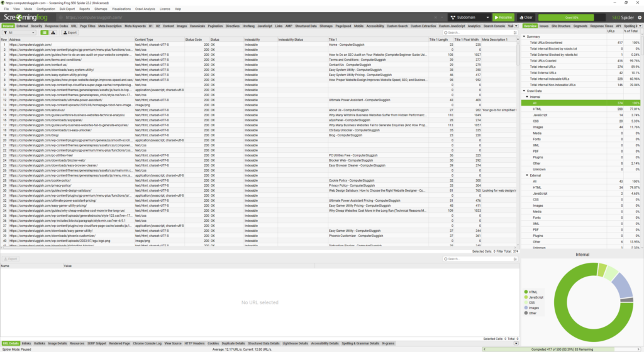Select row with cookie-policy URL
The width and height of the screenshot is (644, 352).
click(258, 180)
